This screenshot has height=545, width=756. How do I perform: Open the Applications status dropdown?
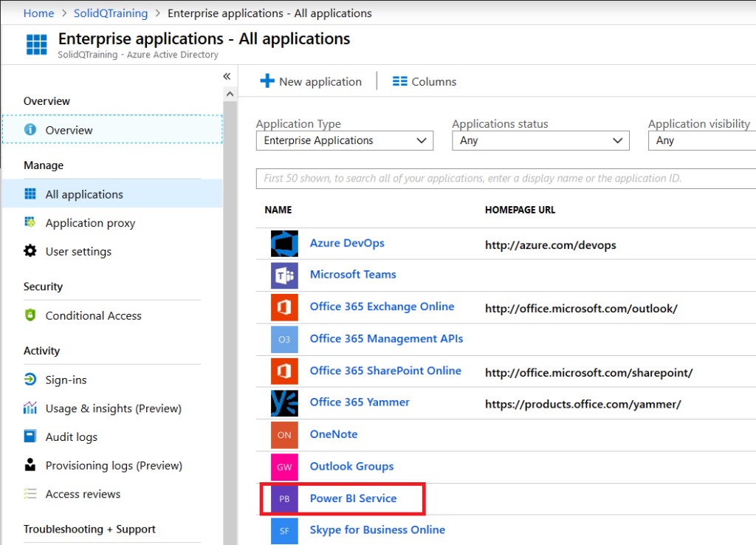click(x=540, y=140)
